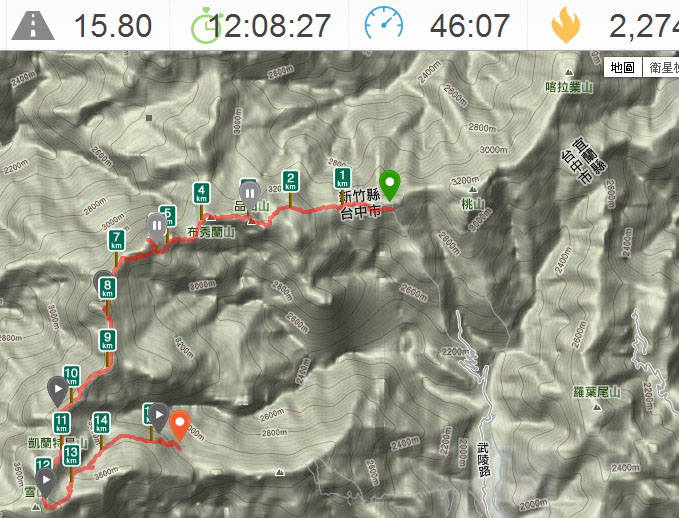Select the 9 km distance marker
679x518 pixels.
107,340
